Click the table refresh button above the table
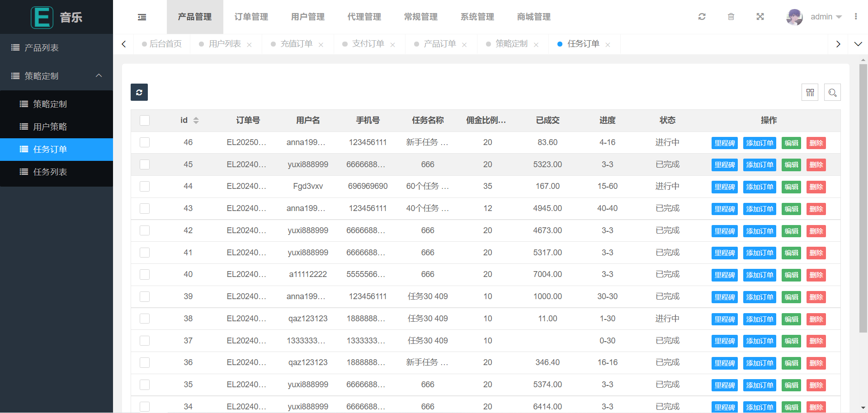The image size is (868, 413). 139,92
